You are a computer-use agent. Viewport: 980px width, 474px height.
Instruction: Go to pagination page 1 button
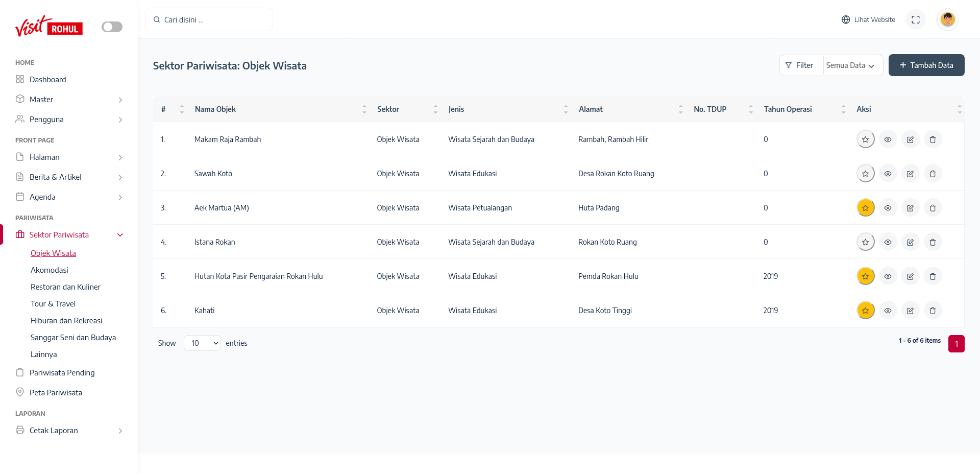pos(956,344)
